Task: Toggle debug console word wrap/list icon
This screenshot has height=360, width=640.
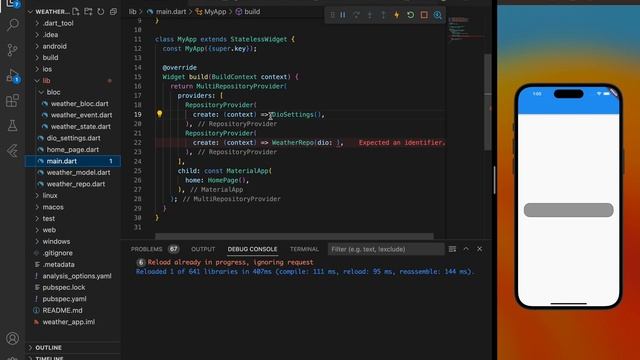Action: [452, 249]
